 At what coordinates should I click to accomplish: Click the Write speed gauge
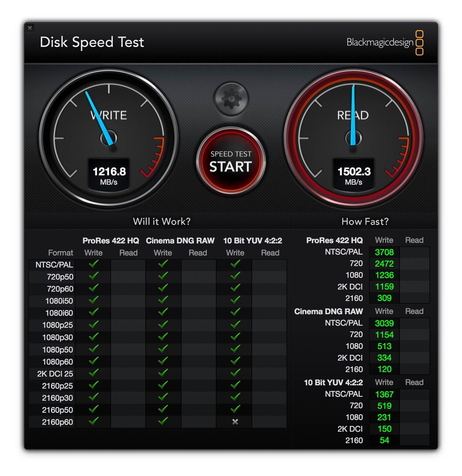[x=109, y=138]
